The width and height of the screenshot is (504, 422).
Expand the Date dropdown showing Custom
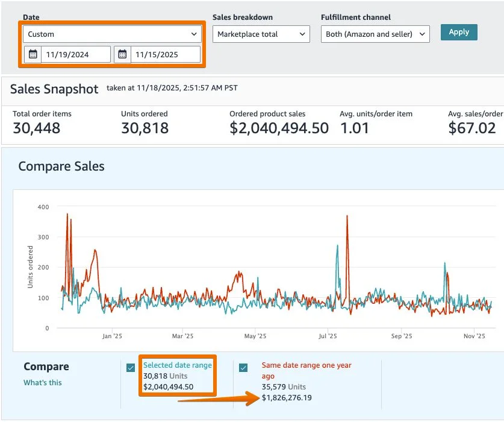click(x=113, y=34)
